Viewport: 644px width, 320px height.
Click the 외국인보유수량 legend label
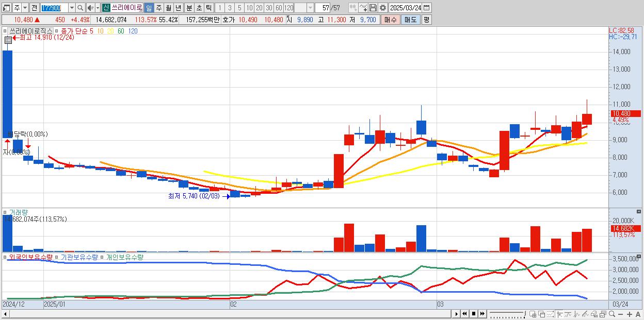[x=31, y=257]
